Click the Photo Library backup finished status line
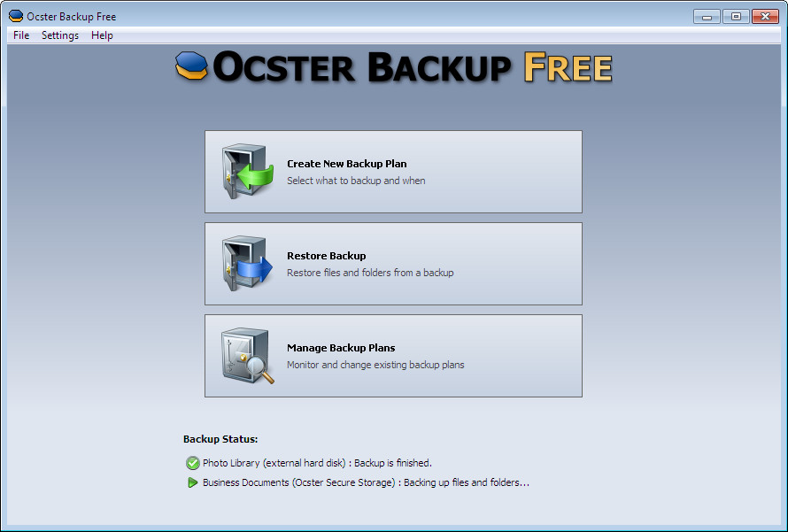Viewport: 788px width, 532px height. pyautogui.click(x=317, y=463)
